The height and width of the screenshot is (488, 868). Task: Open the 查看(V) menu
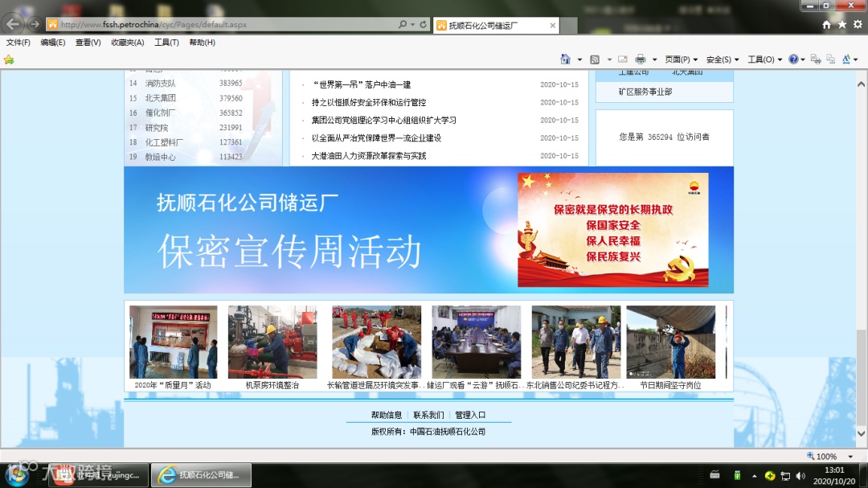point(88,43)
